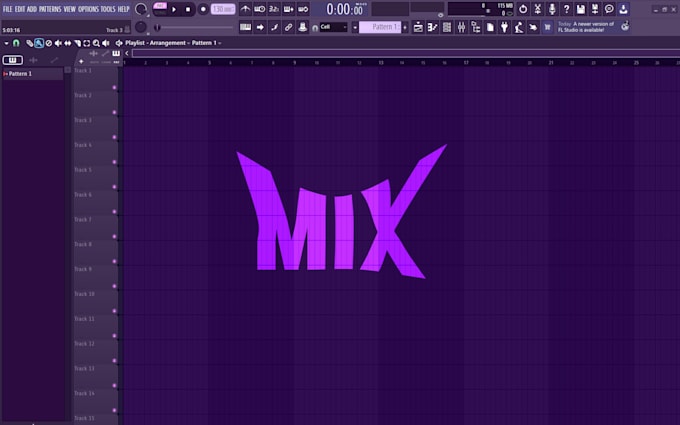Toggle wait for input before recording
The width and height of the screenshot is (680, 425).
(x=260, y=9)
